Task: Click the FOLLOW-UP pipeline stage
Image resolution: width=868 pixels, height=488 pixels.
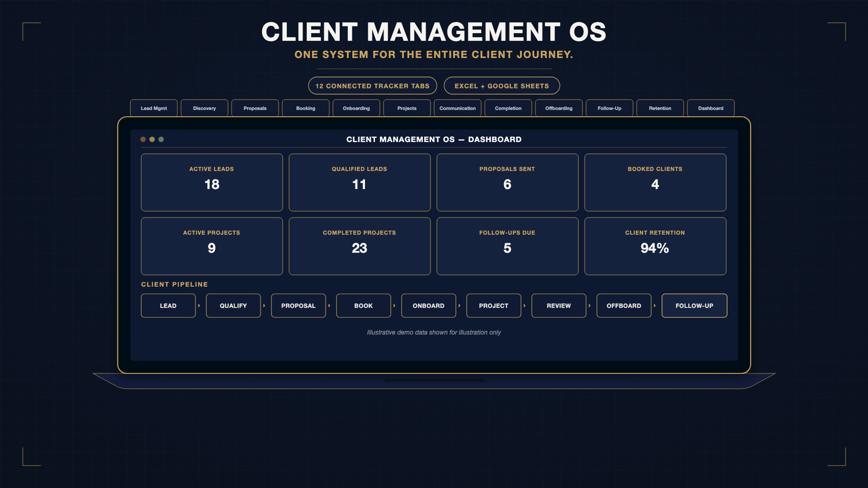Action: tap(694, 306)
